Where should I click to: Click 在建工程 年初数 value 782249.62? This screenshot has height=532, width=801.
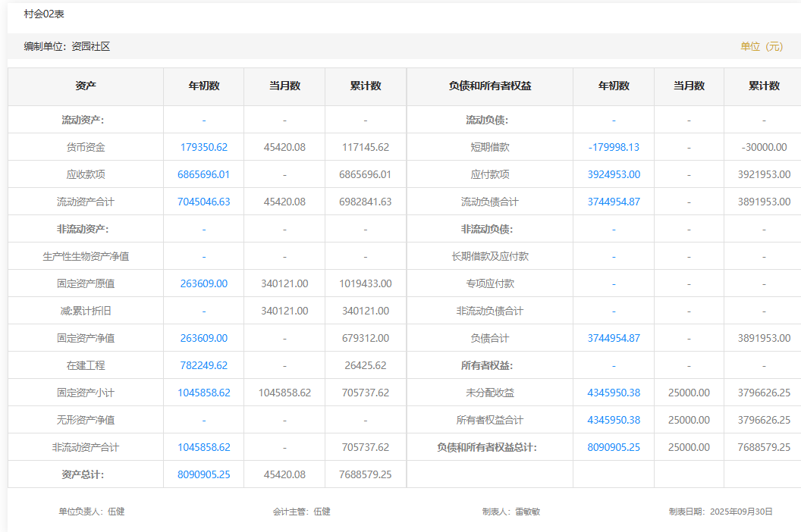pyautogui.click(x=203, y=365)
